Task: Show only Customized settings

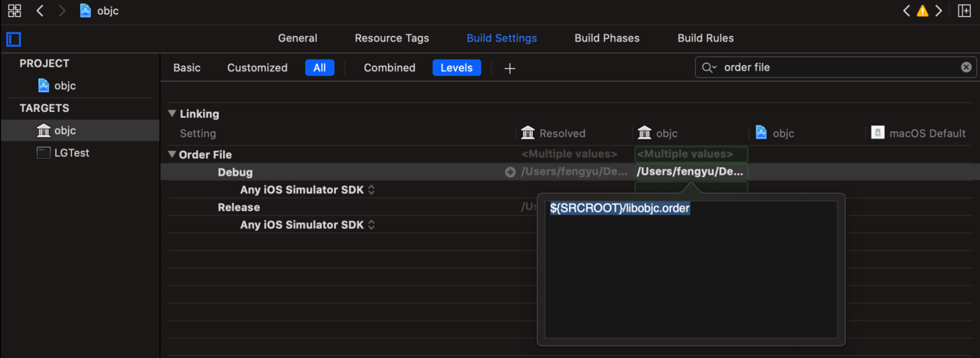Action: click(257, 67)
